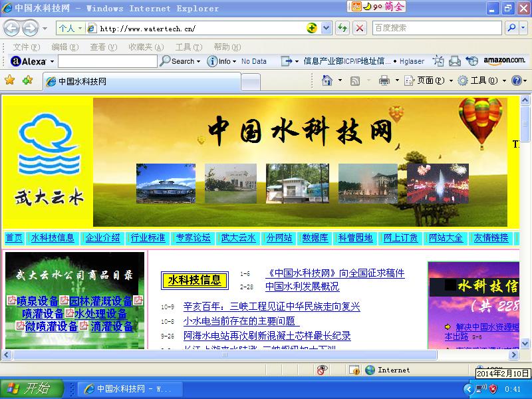532x399 pixels.
Task: Click the horizontal scrollbar right arrow
Action: point(514,355)
